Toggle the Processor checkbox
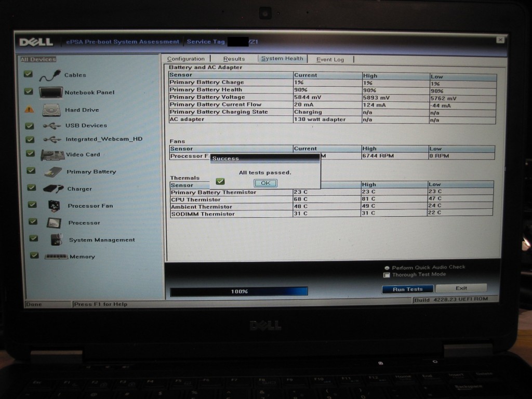Screen dimensions: 532x399 point(33,221)
